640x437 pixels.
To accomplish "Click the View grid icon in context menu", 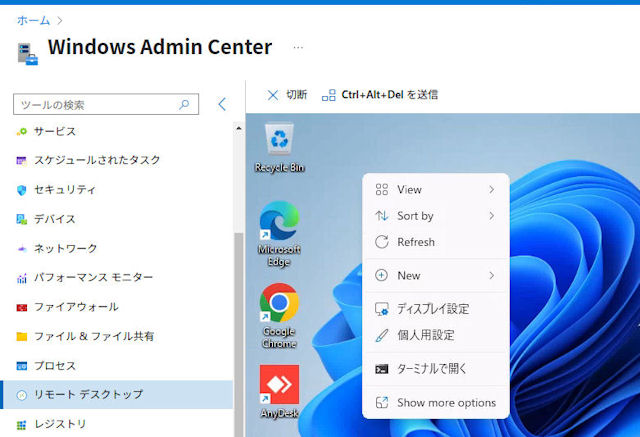I will (x=382, y=189).
